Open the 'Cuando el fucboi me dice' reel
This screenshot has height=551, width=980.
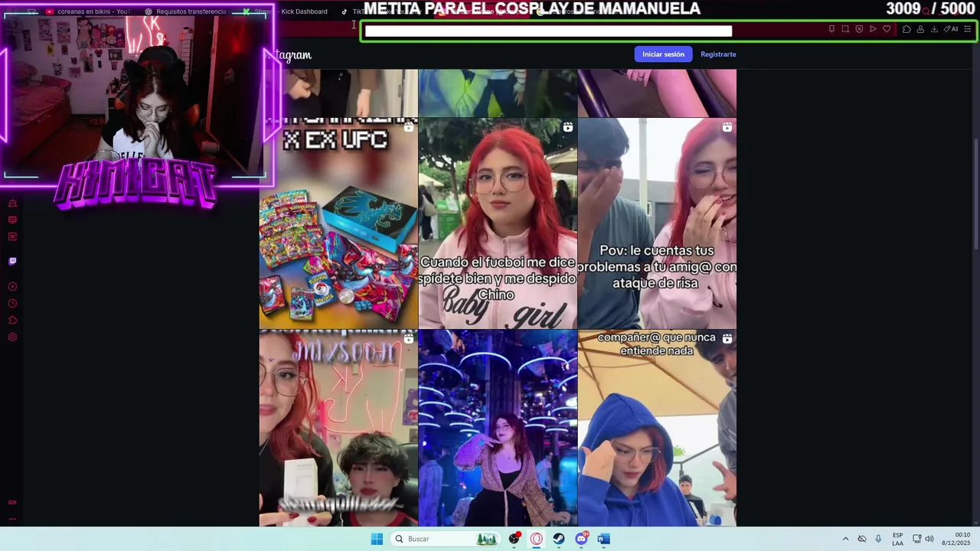coord(498,223)
